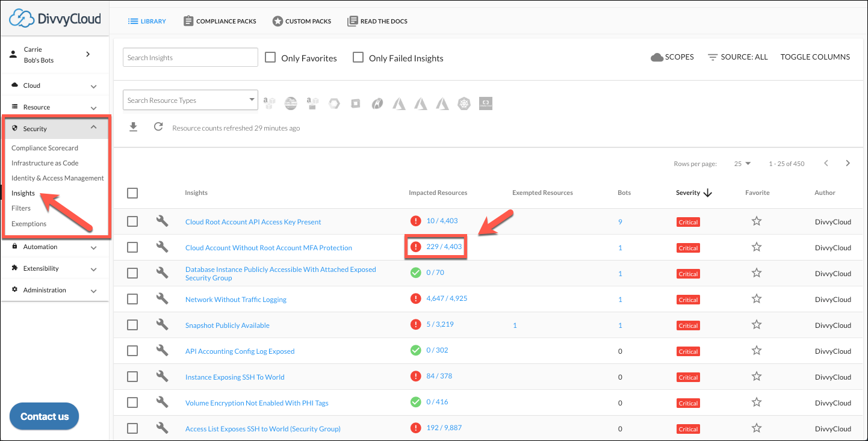
Task: Star the Volume Encryption Not Enabled With PHI Tags insight
Action: click(x=757, y=402)
